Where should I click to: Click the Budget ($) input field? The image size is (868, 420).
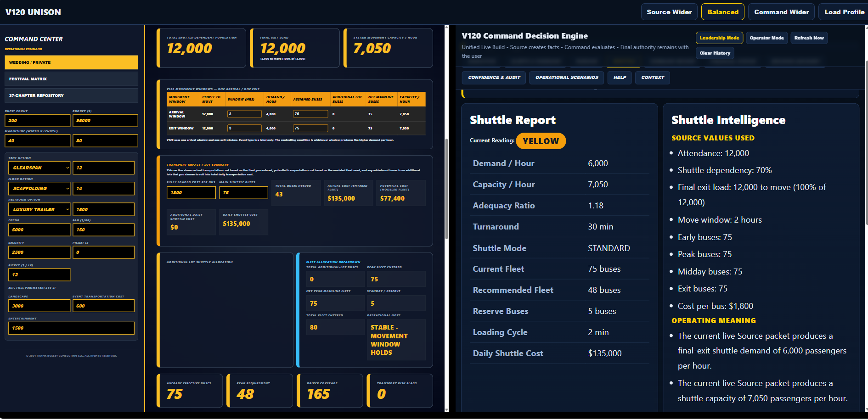coord(105,121)
